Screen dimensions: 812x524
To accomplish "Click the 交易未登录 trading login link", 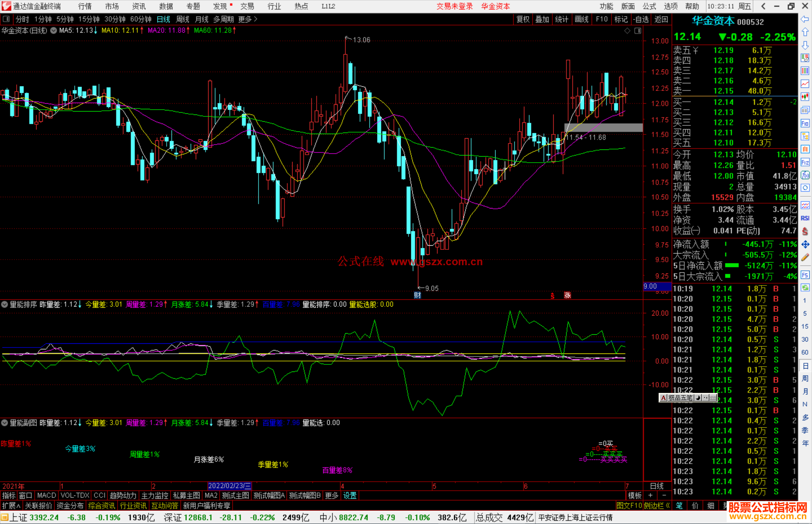I will click(454, 6).
